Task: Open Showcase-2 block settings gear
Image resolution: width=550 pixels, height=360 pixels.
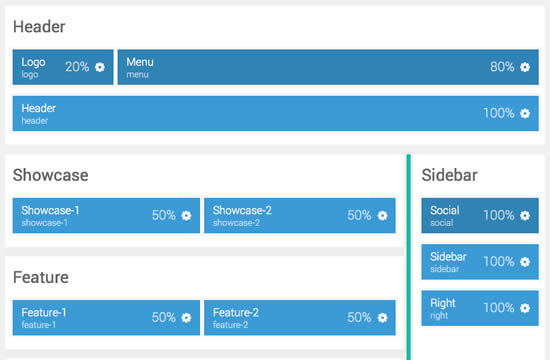Action: pyautogui.click(x=382, y=215)
